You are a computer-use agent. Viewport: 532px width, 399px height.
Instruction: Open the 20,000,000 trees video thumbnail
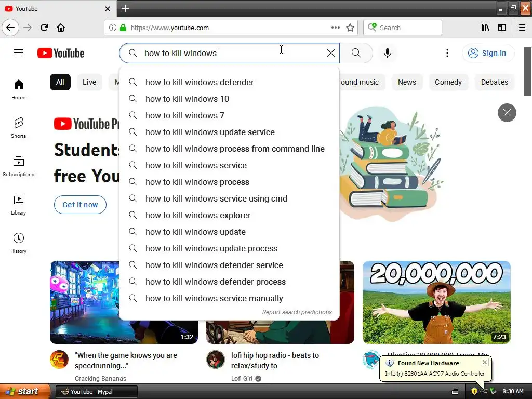[x=436, y=302]
